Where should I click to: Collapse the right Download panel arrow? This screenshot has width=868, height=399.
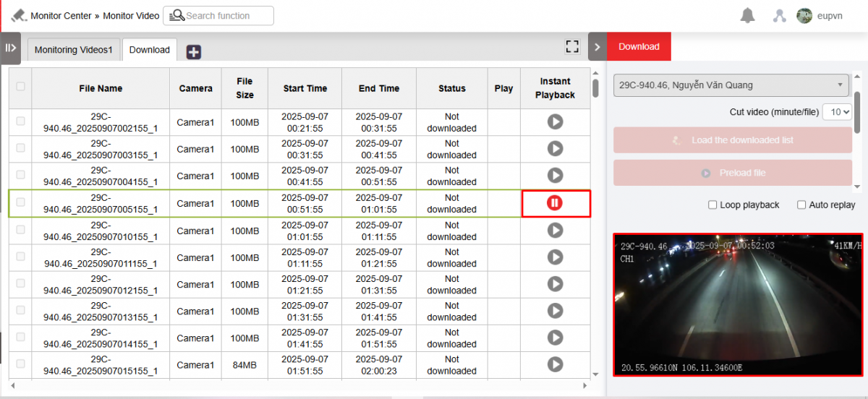coord(597,47)
